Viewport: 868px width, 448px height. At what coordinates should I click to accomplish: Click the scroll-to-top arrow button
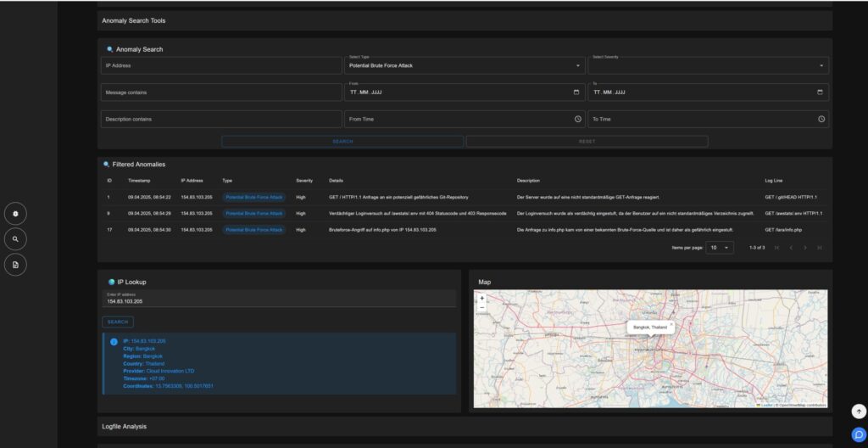[x=859, y=411]
